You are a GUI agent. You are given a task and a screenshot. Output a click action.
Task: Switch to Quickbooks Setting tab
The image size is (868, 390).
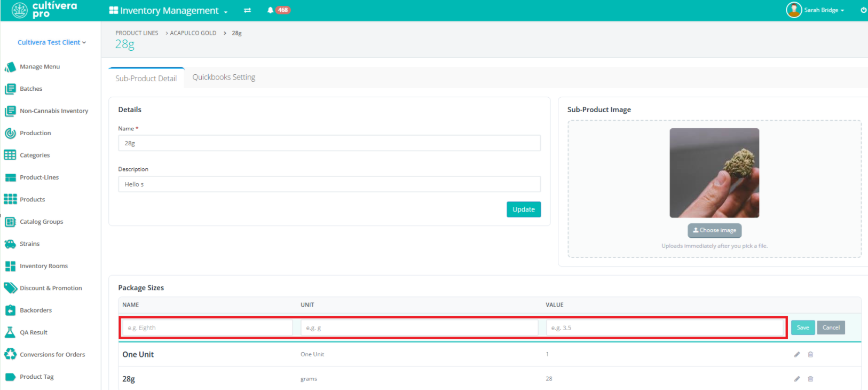[x=224, y=77]
